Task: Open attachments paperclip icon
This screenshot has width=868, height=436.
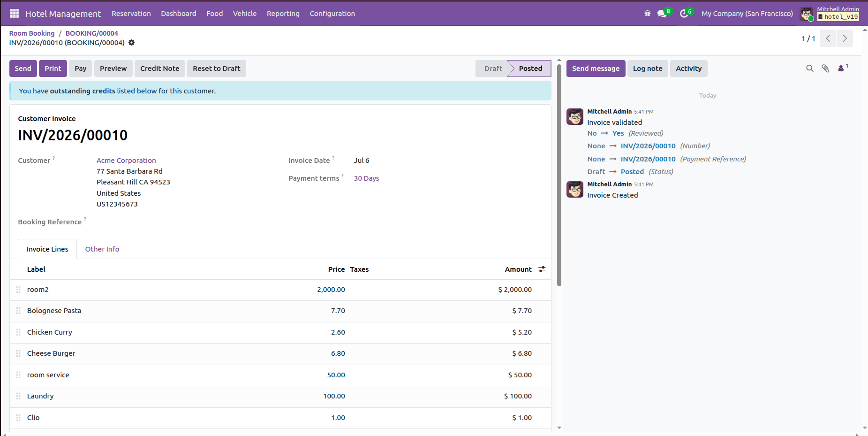Action: (825, 69)
